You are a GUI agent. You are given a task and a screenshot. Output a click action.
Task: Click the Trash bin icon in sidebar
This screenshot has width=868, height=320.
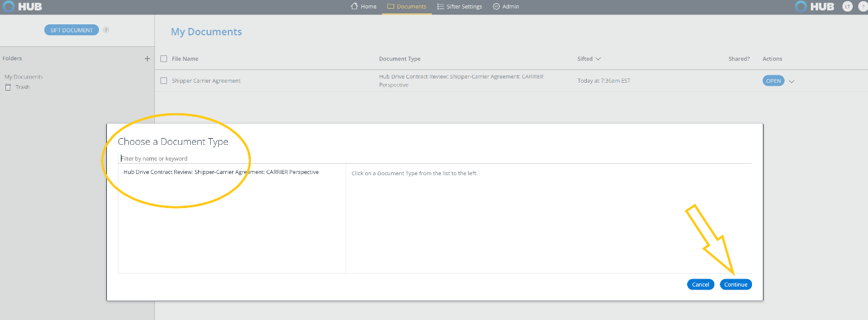8,87
